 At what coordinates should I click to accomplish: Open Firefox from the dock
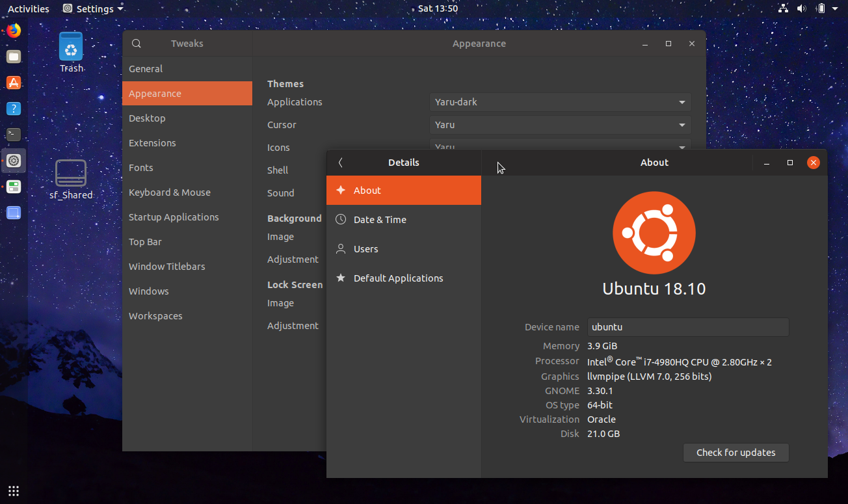pos(14,31)
